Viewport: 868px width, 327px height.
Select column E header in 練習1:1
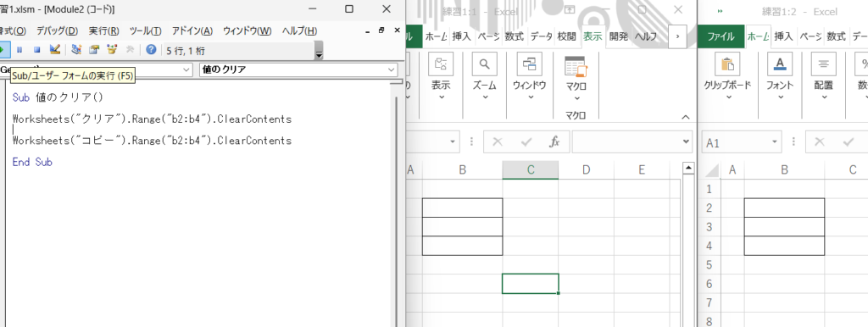642,170
